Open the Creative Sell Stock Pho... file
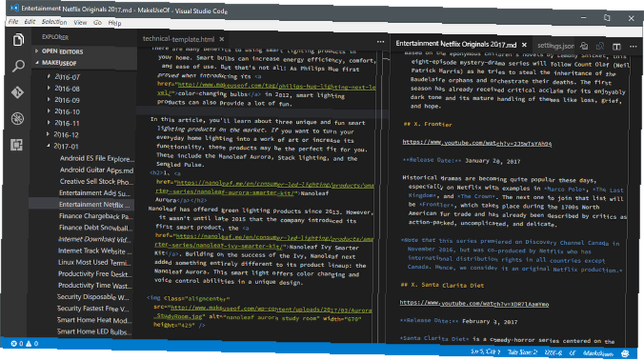Image resolution: width=644 pixels, height=361 pixels. (97, 181)
